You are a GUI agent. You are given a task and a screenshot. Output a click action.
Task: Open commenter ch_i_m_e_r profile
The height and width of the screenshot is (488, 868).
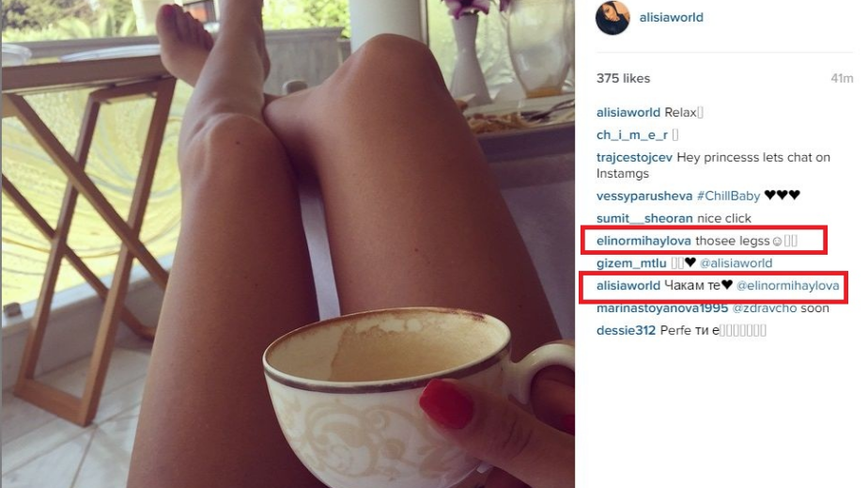632,135
